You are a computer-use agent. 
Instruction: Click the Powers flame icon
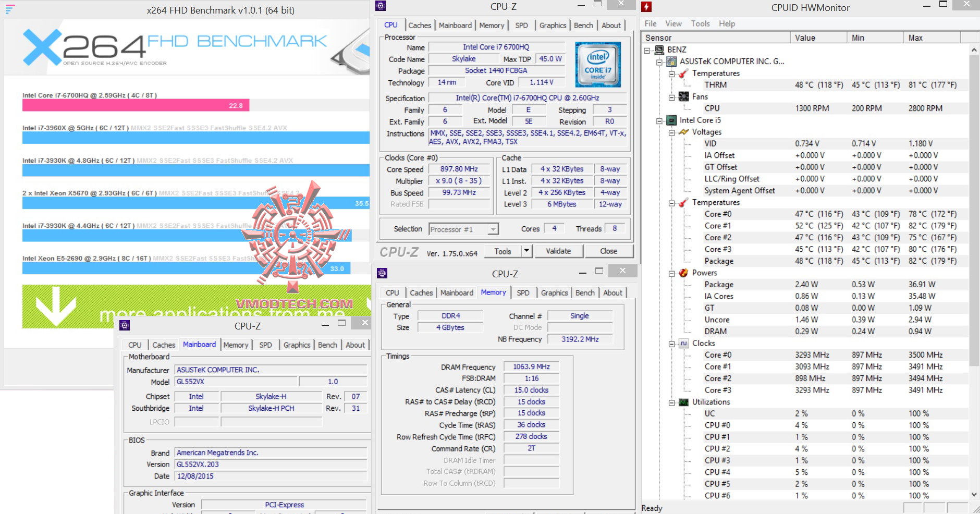tap(683, 273)
